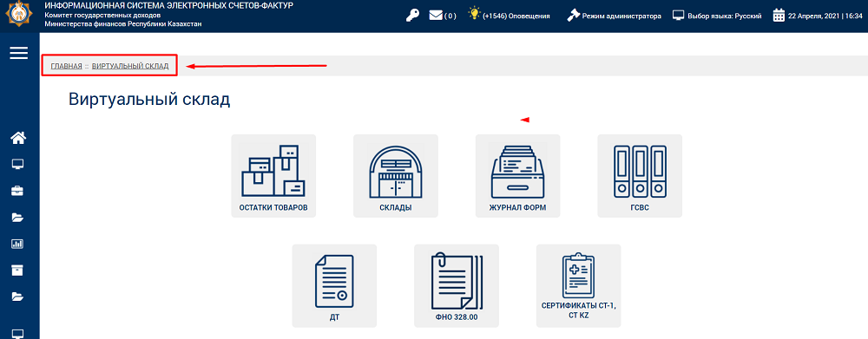Click the calendar icon beside the date

[x=779, y=16]
